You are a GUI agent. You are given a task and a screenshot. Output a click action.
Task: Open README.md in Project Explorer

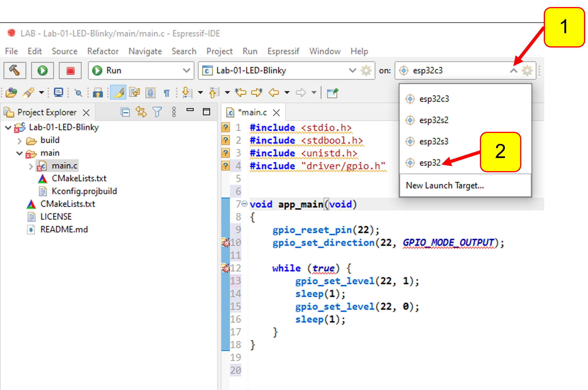click(x=64, y=229)
